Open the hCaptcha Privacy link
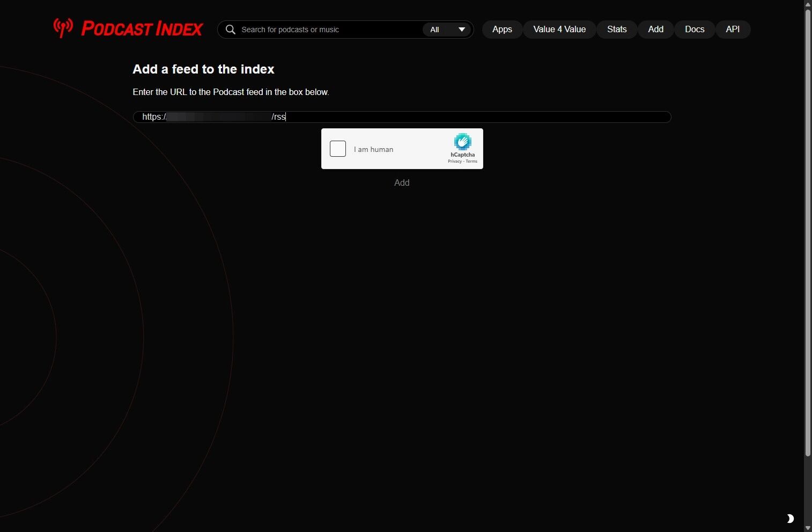The image size is (812, 532). pyautogui.click(x=455, y=162)
